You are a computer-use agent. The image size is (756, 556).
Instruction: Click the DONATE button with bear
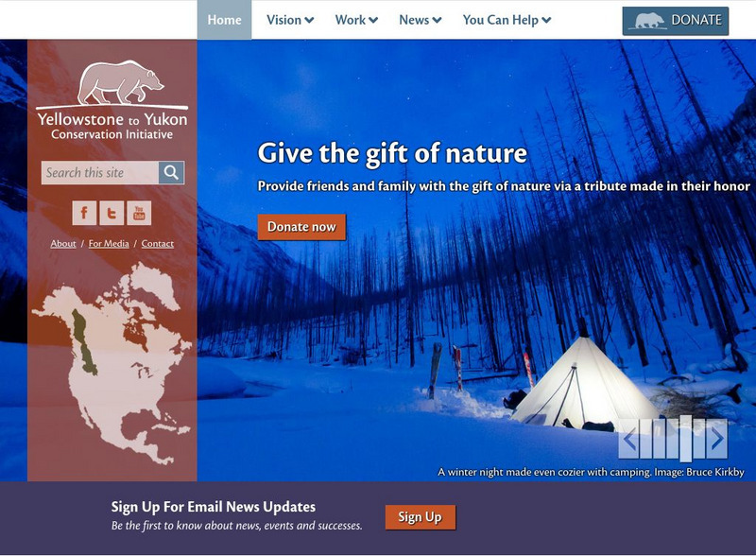point(676,21)
